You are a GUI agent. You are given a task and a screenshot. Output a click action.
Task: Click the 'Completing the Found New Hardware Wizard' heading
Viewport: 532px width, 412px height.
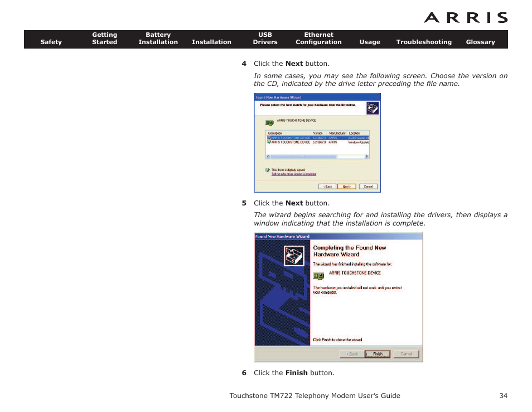[x=350, y=251]
